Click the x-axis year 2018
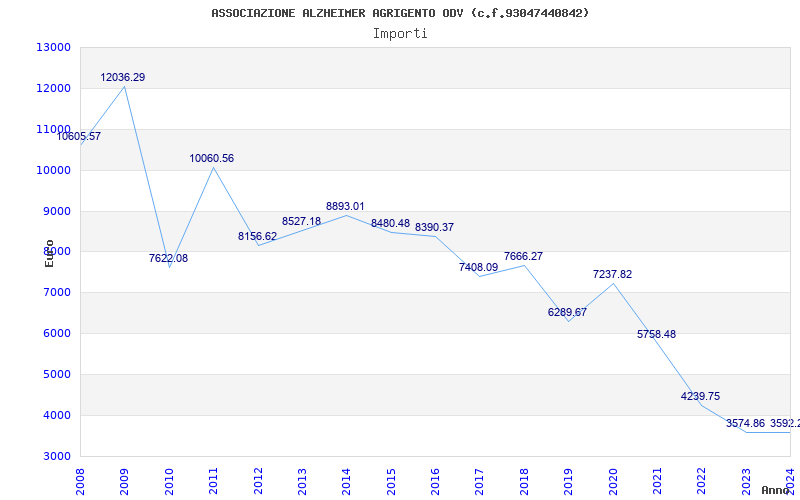The width and height of the screenshot is (800, 500). point(524,481)
